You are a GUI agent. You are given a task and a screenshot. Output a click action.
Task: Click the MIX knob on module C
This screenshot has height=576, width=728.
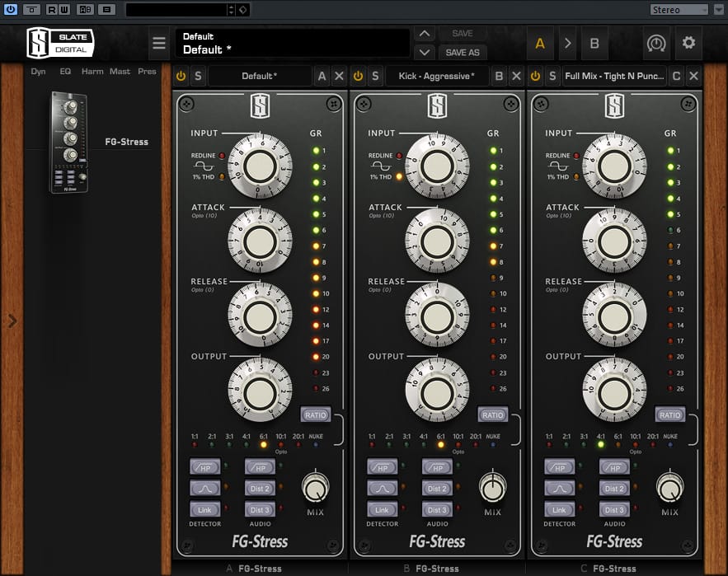670,488
